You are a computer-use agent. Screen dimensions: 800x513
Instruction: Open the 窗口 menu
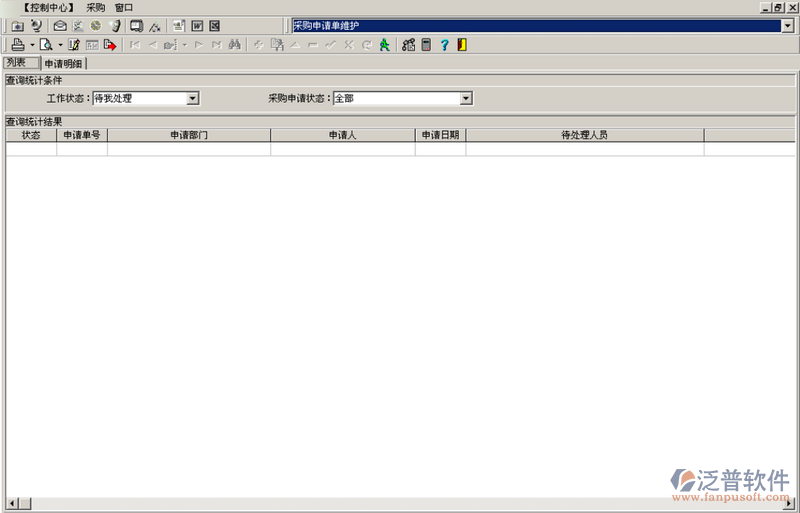click(x=124, y=8)
